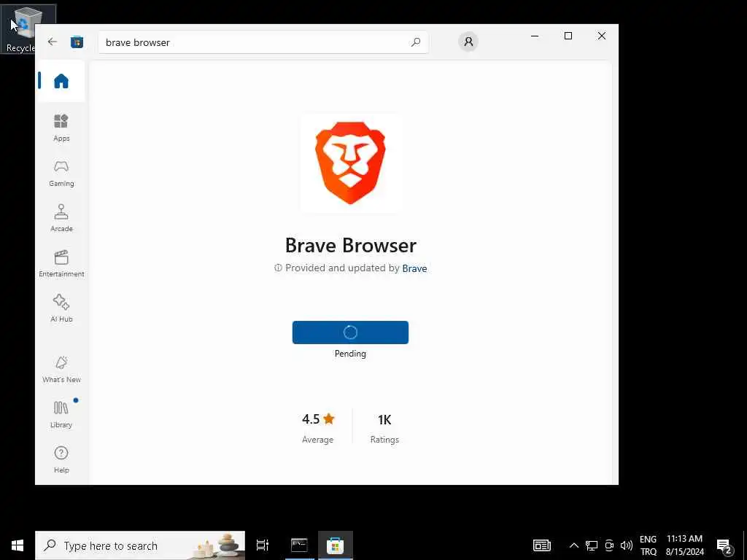Click the Meet Now tray icon
The image size is (747, 560).
pos(609,545)
